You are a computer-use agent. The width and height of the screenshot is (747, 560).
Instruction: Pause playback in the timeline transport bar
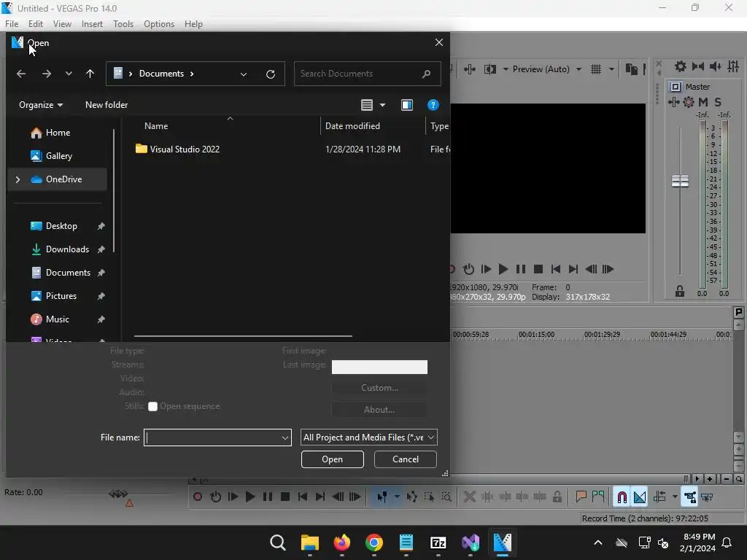coord(268,497)
